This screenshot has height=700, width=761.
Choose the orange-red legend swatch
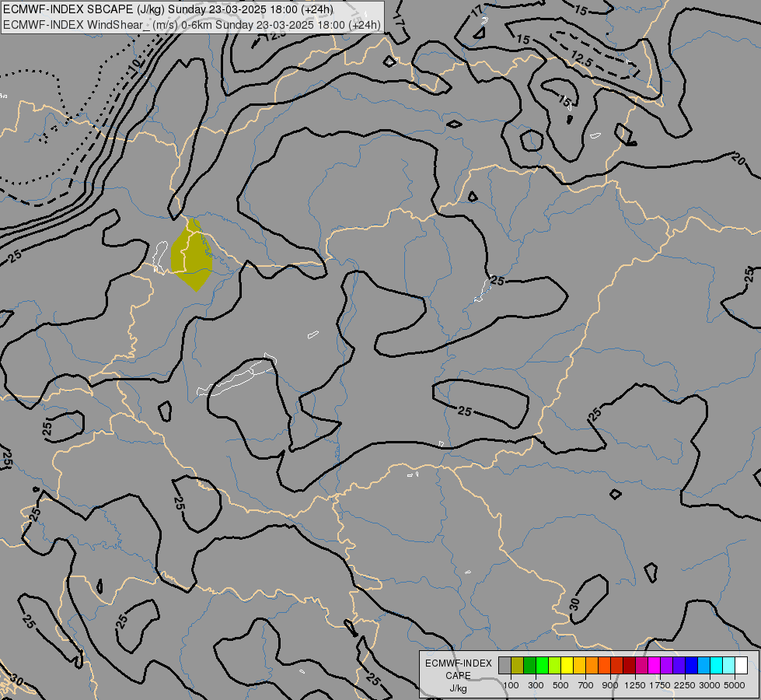[604, 665]
